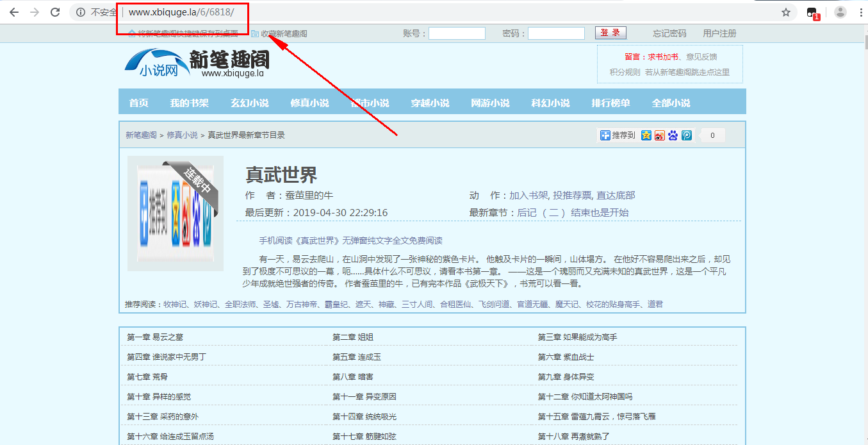The height and width of the screenshot is (445, 868).
Task: Open 排行榜单 navigation tab
Action: 610,103
